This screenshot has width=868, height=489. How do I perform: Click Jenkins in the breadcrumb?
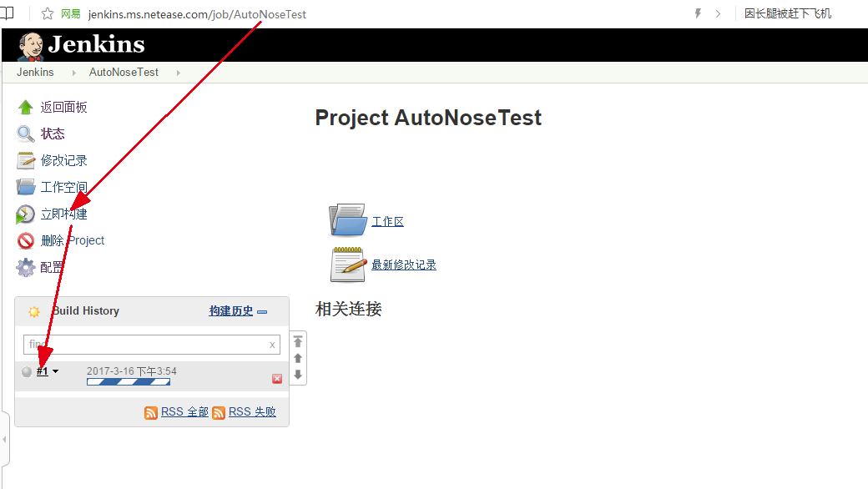tap(35, 73)
